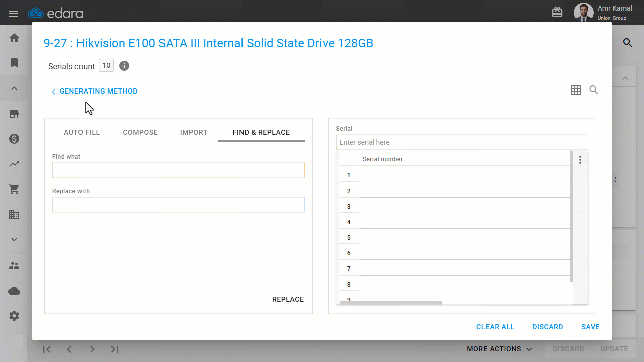This screenshot has width=644, height=362.
Task: Switch to the Auto Fill tab
Action: (82, 132)
